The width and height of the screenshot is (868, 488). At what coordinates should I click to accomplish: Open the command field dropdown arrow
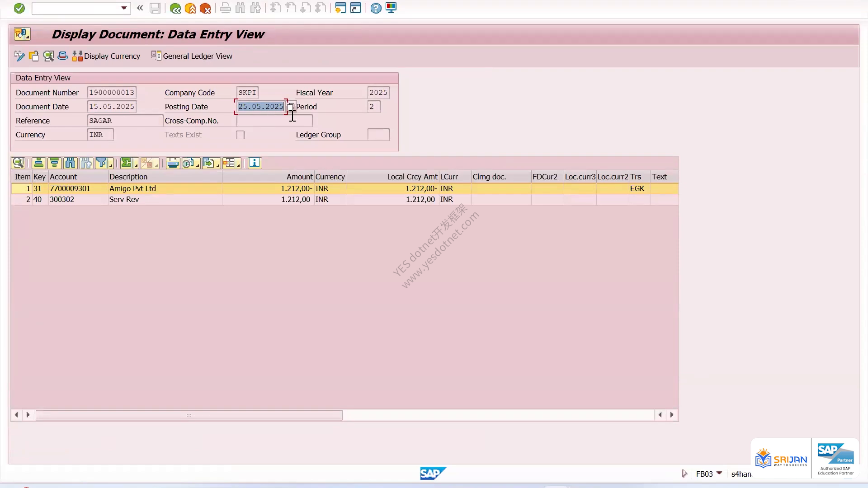click(x=124, y=8)
